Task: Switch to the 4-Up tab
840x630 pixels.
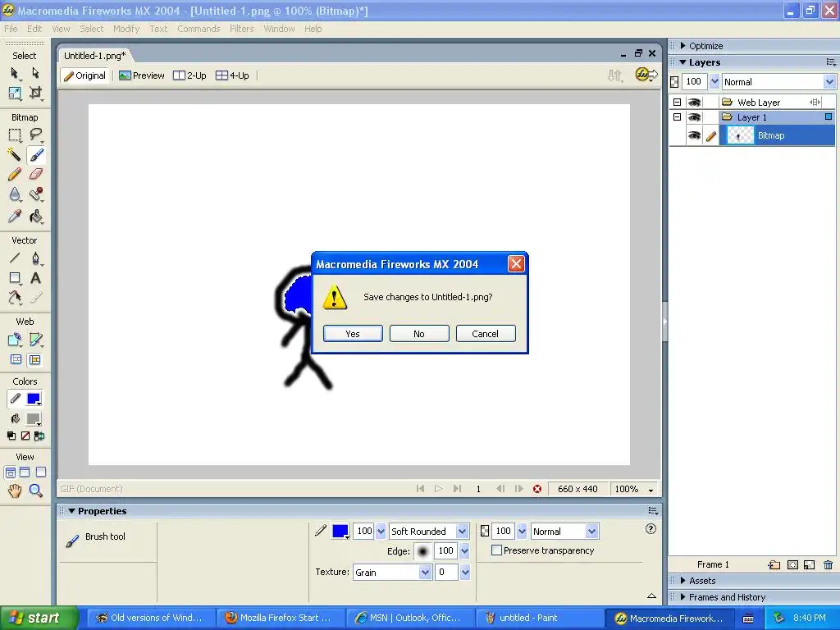Action: click(x=232, y=75)
